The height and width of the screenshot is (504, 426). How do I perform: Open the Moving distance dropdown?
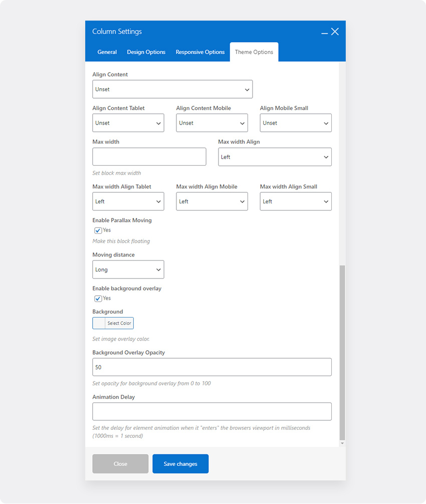[x=128, y=270]
